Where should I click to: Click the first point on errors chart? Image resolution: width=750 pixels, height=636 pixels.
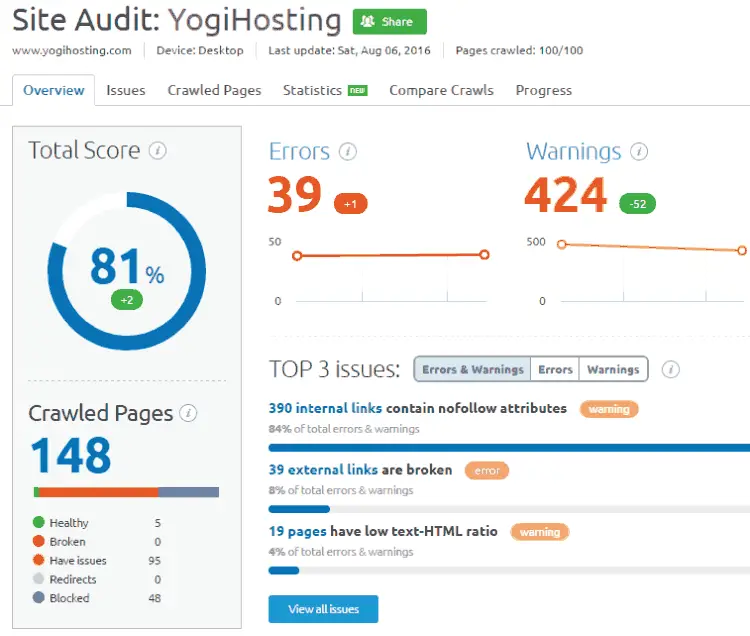click(x=297, y=256)
